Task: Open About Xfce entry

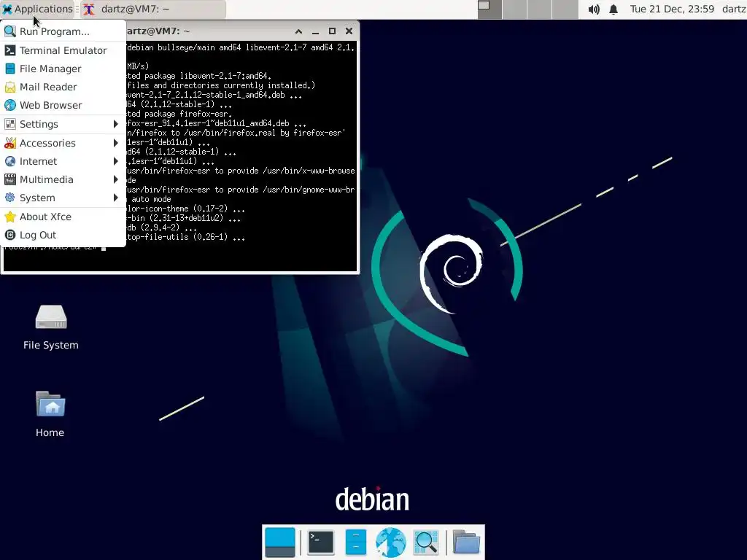Action: 63,217
